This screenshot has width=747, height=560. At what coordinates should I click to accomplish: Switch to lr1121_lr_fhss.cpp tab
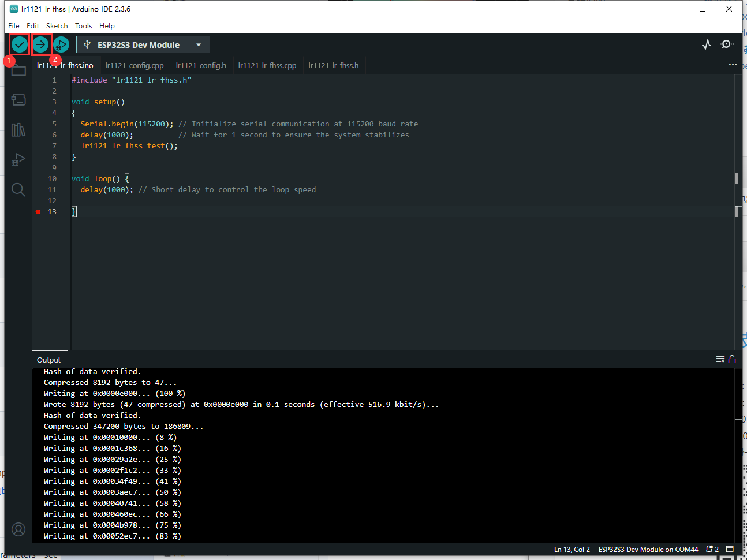(x=267, y=65)
